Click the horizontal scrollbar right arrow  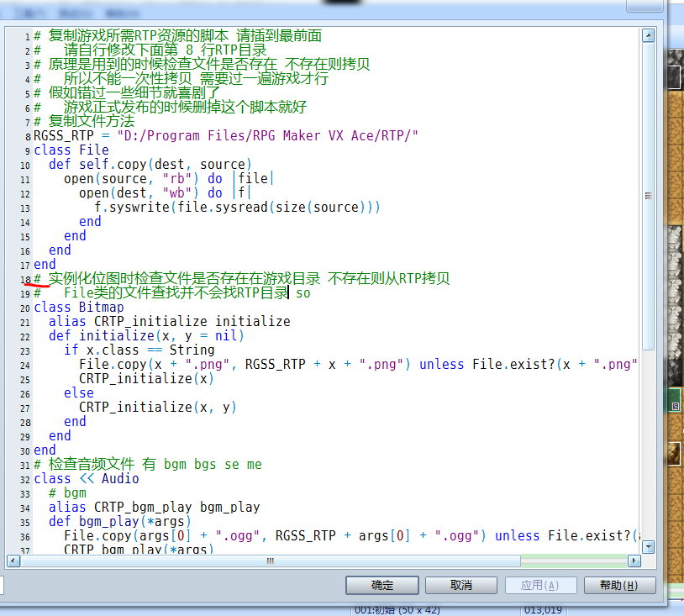pyautogui.click(x=634, y=561)
